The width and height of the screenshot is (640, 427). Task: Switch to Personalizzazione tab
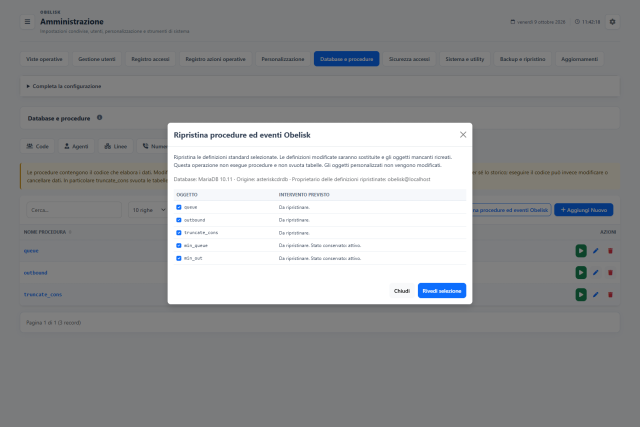pos(283,59)
